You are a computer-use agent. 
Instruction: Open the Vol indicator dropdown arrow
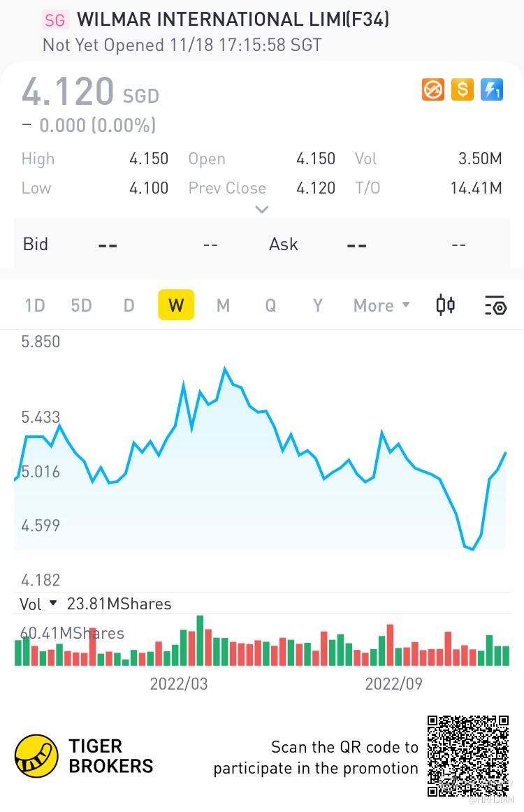coord(53,603)
